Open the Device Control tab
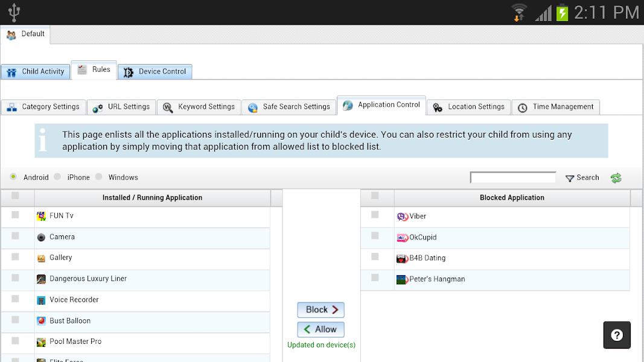This screenshot has width=644, height=362. point(155,72)
